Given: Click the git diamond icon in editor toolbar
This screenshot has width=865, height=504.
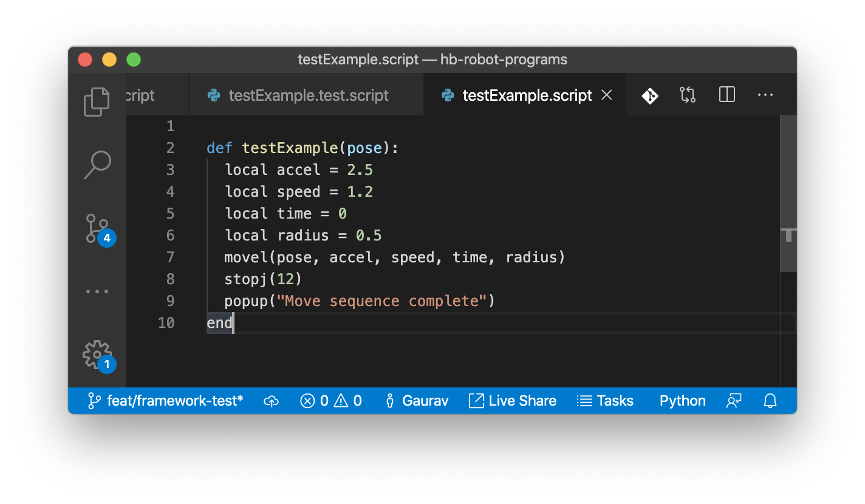Looking at the screenshot, I should tap(650, 95).
